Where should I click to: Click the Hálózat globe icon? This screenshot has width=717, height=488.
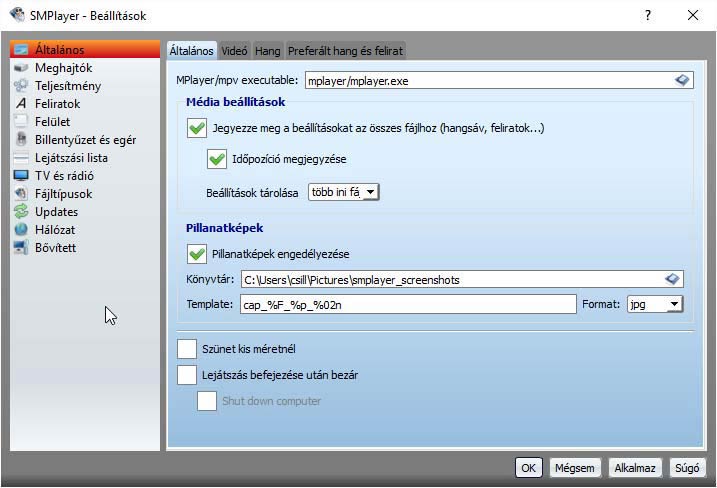coord(21,230)
